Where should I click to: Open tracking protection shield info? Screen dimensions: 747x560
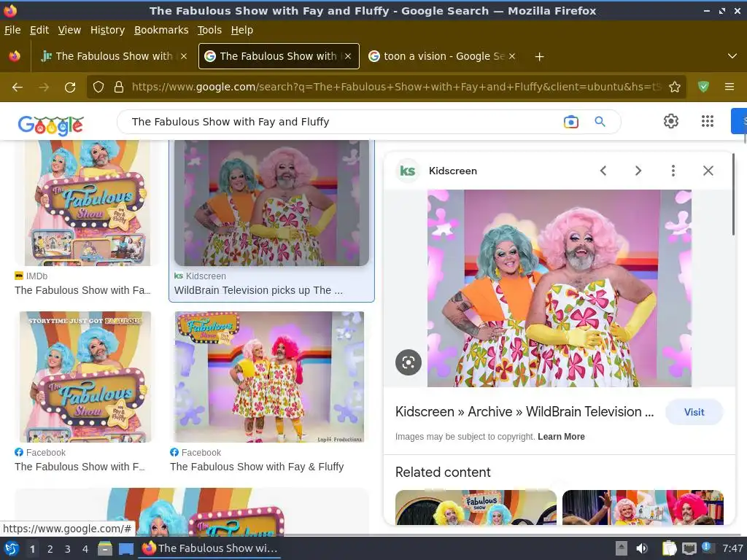pyautogui.click(x=98, y=87)
